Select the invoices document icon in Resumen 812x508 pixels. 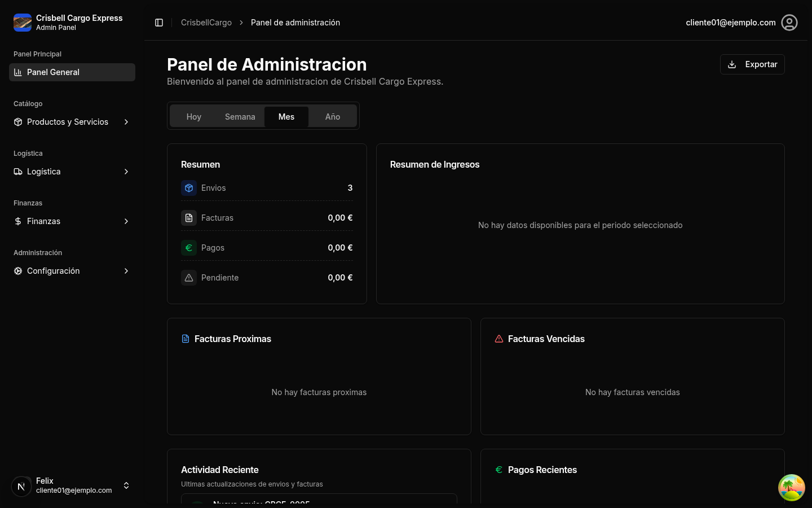coord(189,217)
